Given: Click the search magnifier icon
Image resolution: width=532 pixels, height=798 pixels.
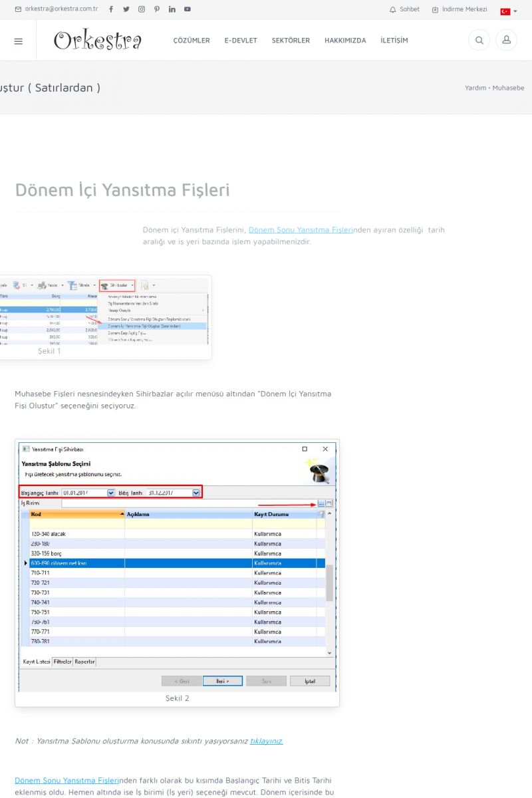Looking at the screenshot, I should (x=479, y=41).
